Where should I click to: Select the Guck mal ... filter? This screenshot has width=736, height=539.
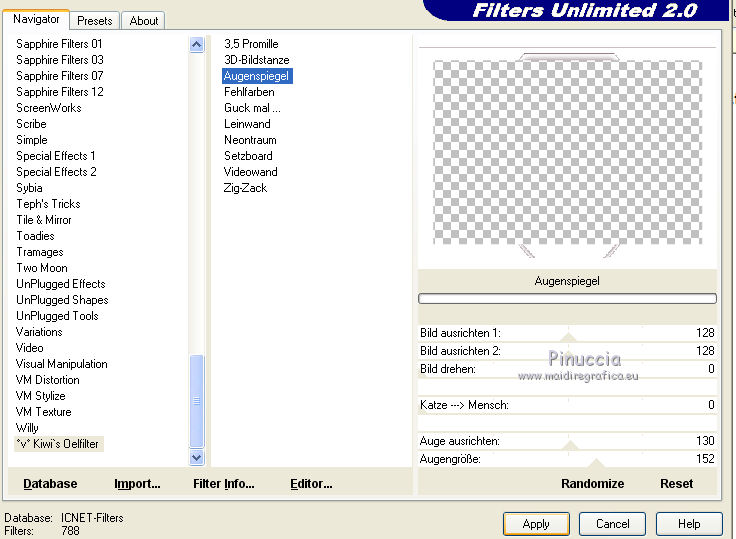click(x=252, y=108)
